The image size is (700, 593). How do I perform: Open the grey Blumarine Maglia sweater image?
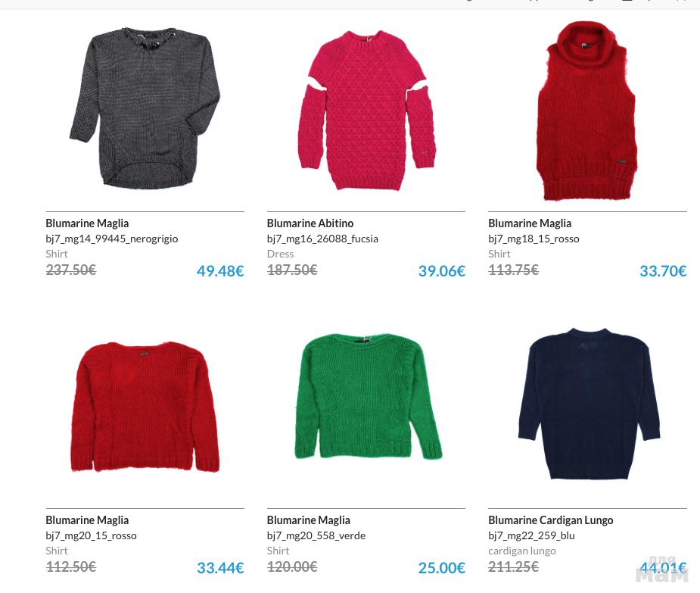coord(145,109)
